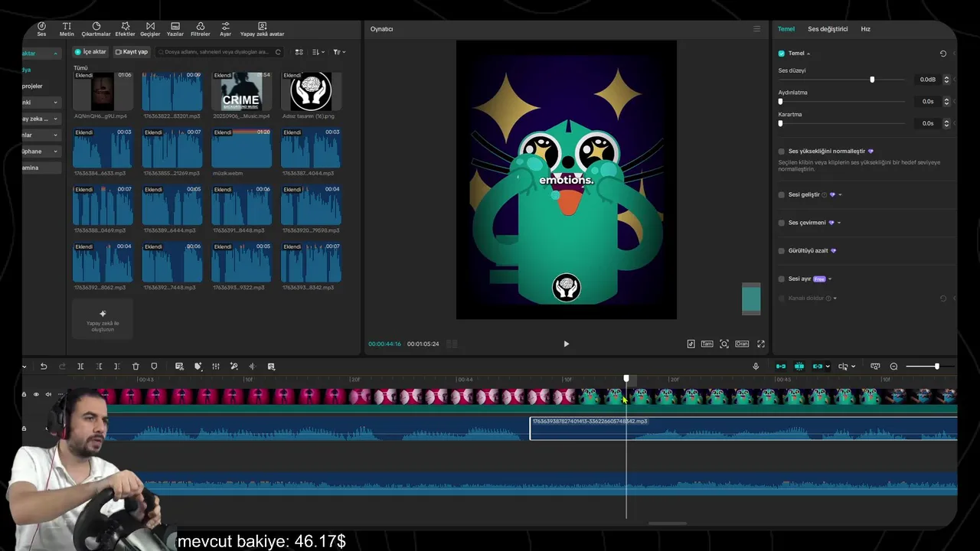Open the Efektler effects panel

[x=125, y=29]
